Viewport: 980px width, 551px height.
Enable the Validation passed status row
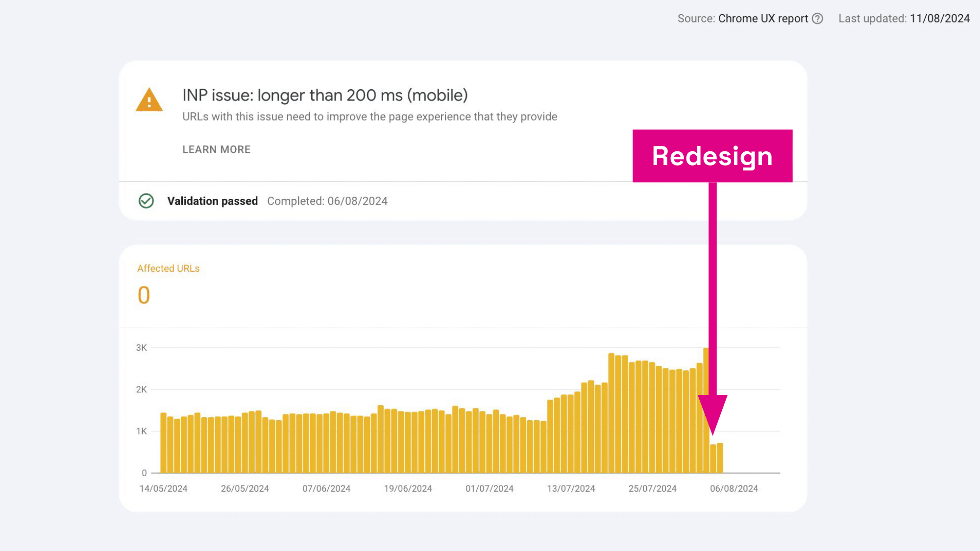(x=213, y=201)
